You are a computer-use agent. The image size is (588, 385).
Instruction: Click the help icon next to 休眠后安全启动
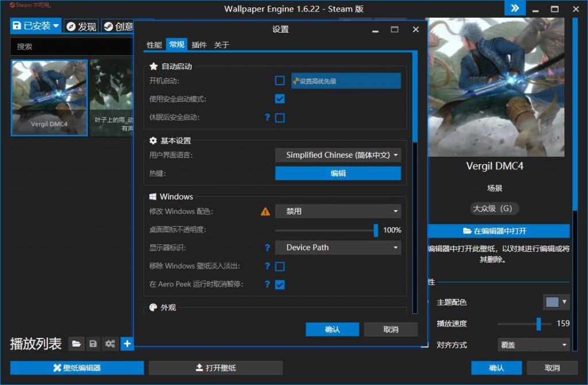tap(268, 118)
